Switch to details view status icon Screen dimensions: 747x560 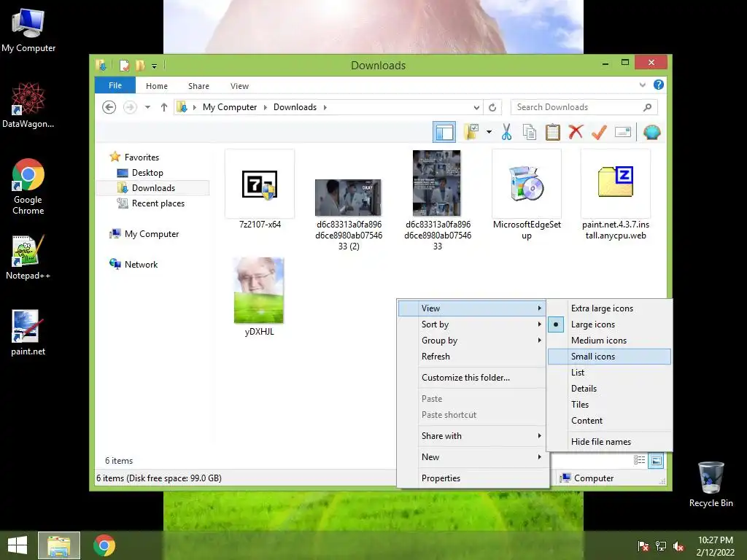click(x=639, y=460)
